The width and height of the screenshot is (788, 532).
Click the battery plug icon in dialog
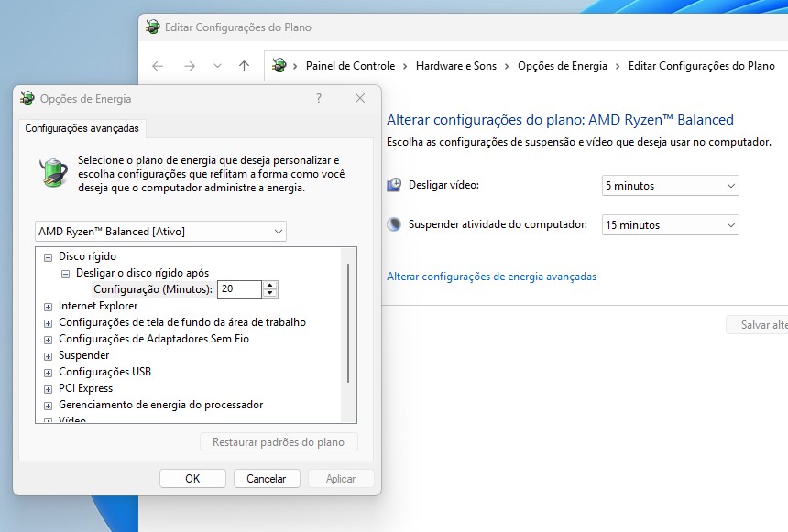click(54, 172)
